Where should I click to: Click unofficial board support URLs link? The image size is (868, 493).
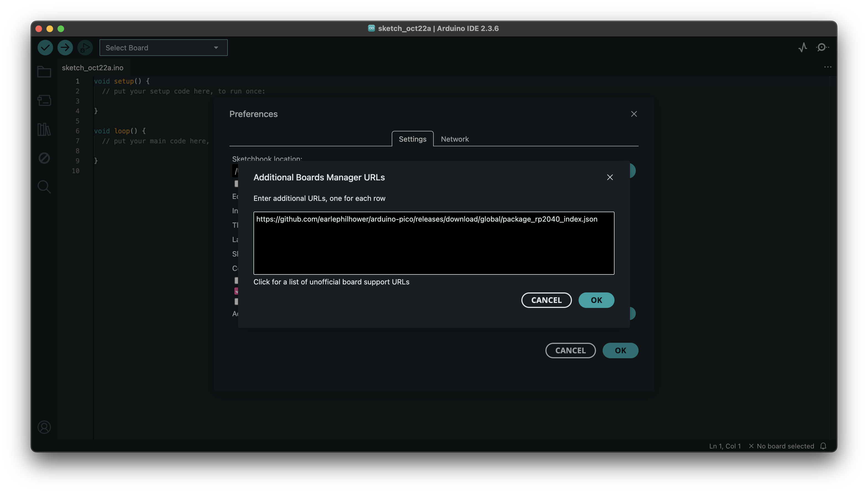(x=331, y=282)
